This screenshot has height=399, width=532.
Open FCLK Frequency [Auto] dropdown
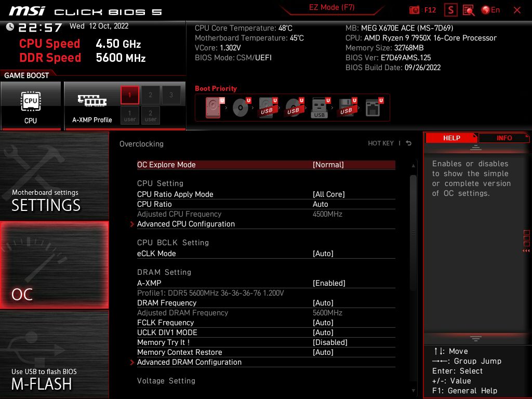tap(266, 323)
